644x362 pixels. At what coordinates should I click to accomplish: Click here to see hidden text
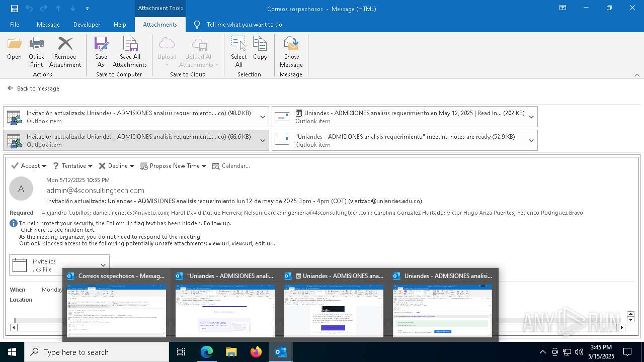(x=58, y=230)
